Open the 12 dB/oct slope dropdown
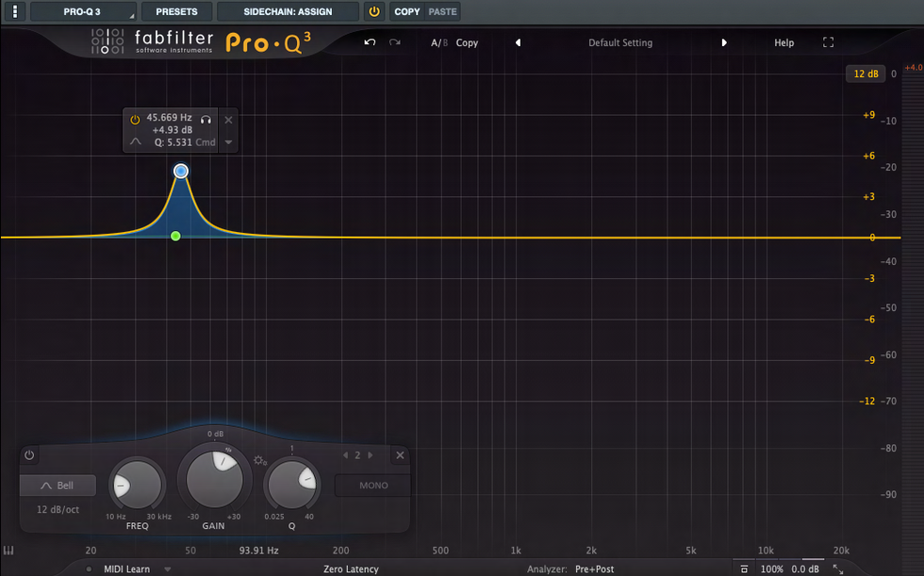Viewport: 924px width, 576px height. coord(58,509)
